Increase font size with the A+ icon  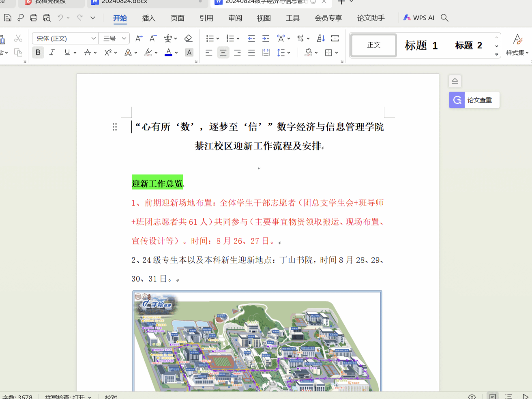[x=139, y=39]
